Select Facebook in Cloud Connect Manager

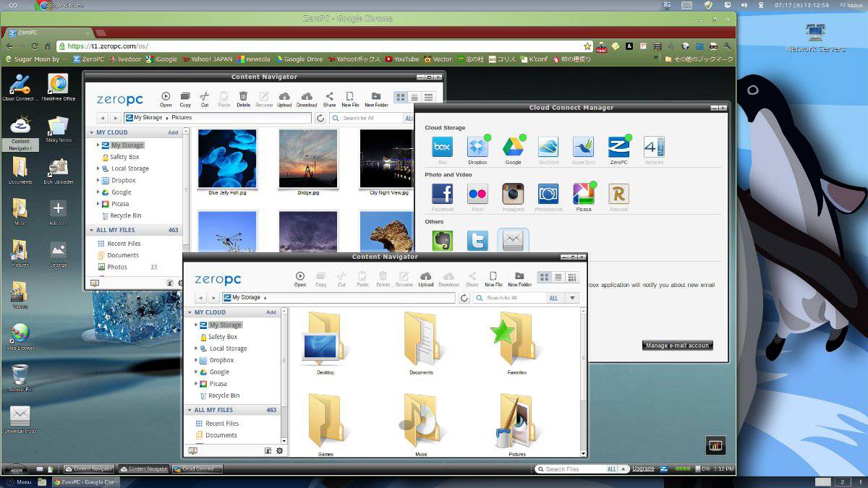(443, 197)
